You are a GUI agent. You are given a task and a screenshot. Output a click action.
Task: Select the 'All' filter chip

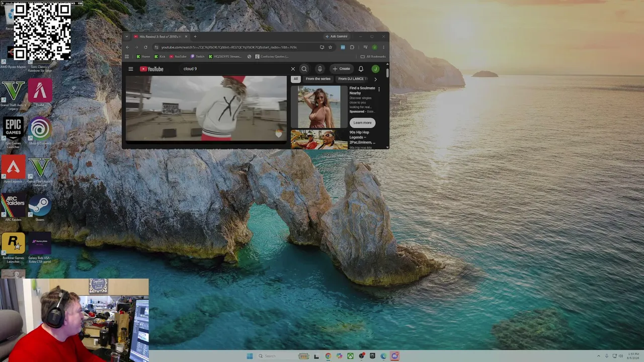click(296, 79)
